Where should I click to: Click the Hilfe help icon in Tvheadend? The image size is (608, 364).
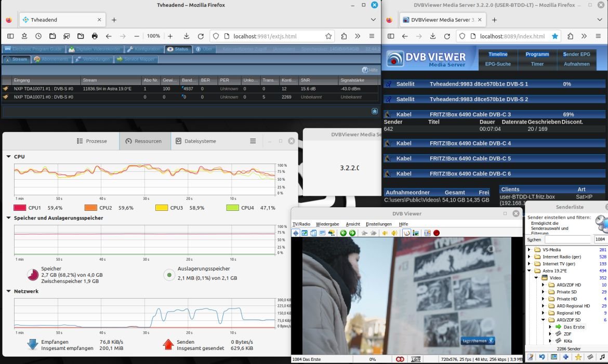pos(370,70)
